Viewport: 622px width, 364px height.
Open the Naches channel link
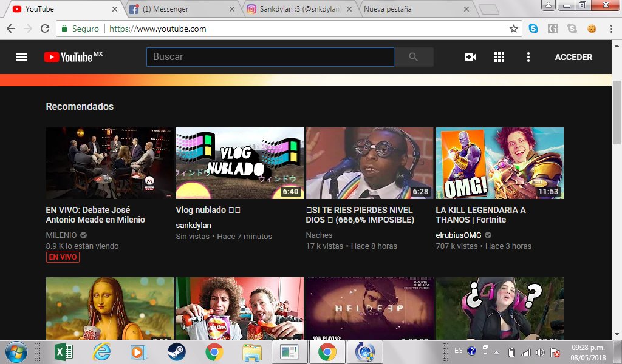tap(320, 235)
